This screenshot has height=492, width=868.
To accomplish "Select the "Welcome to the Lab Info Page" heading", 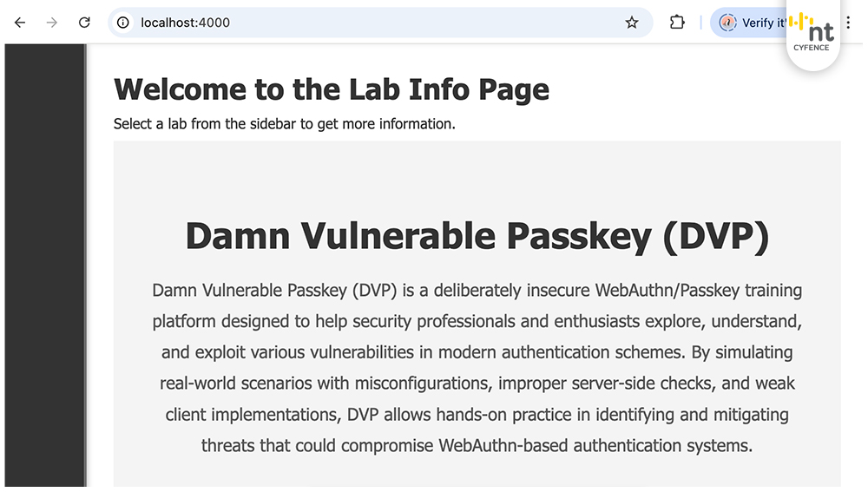I will (332, 89).
